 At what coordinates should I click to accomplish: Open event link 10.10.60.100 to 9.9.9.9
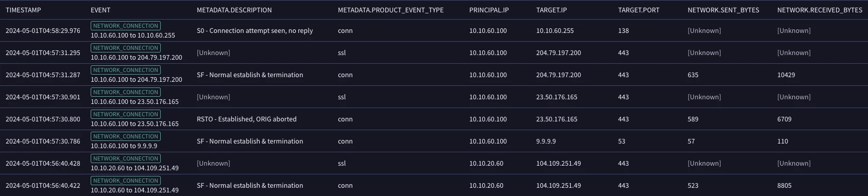(x=124, y=146)
